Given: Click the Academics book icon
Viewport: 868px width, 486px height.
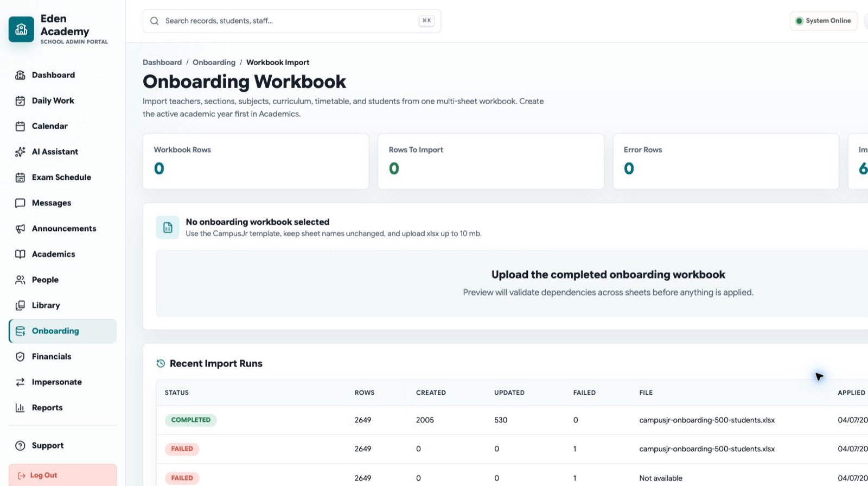Looking at the screenshot, I should (20, 254).
